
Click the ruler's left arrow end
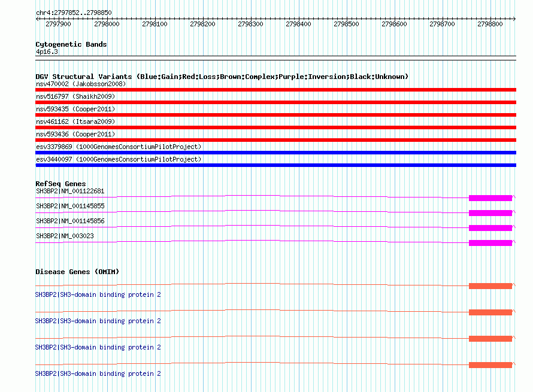(37, 19)
